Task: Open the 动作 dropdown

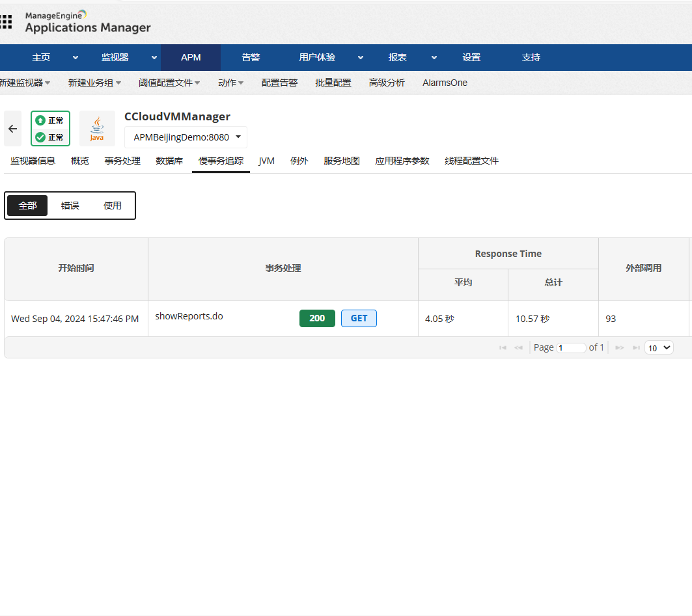Action: (231, 83)
